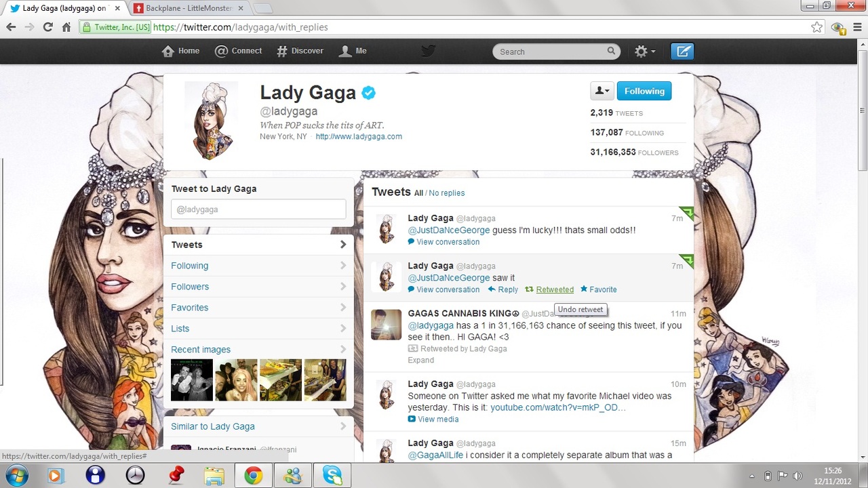This screenshot has height=488, width=868.
Task: Open Skype from the taskbar
Action: pos(332,475)
